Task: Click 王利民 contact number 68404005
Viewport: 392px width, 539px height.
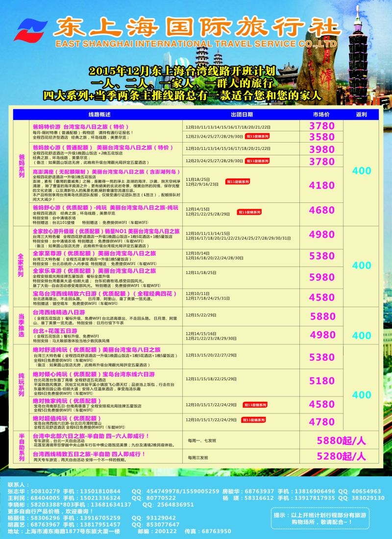Action: 46,498
